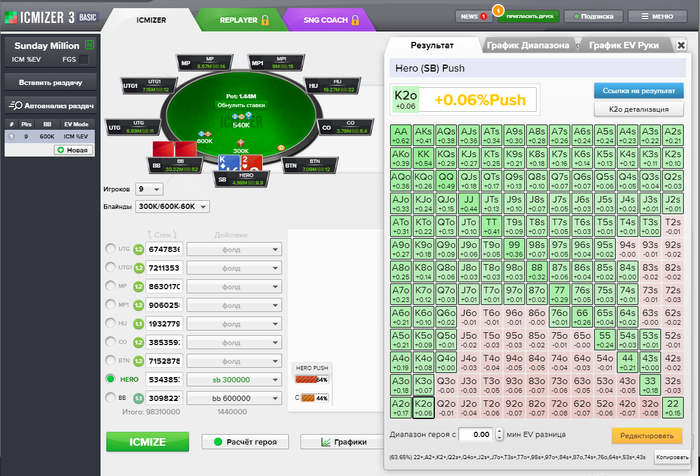Select the UTG1 radio button
Screen dimensions: 700x476
pos(110,267)
